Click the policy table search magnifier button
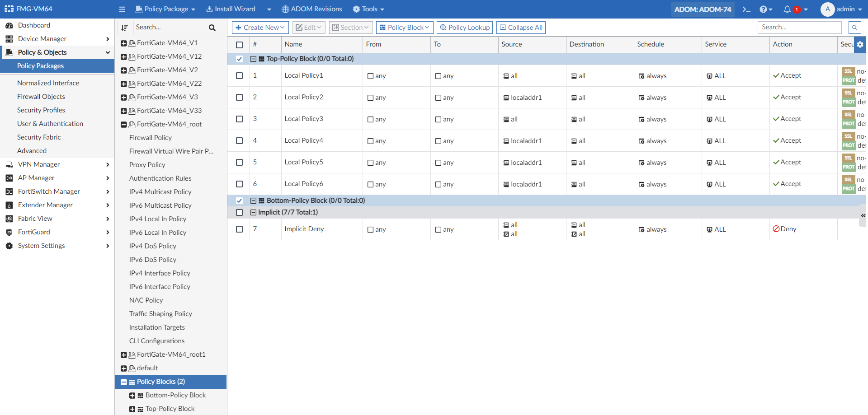 click(x=854, y=28)
